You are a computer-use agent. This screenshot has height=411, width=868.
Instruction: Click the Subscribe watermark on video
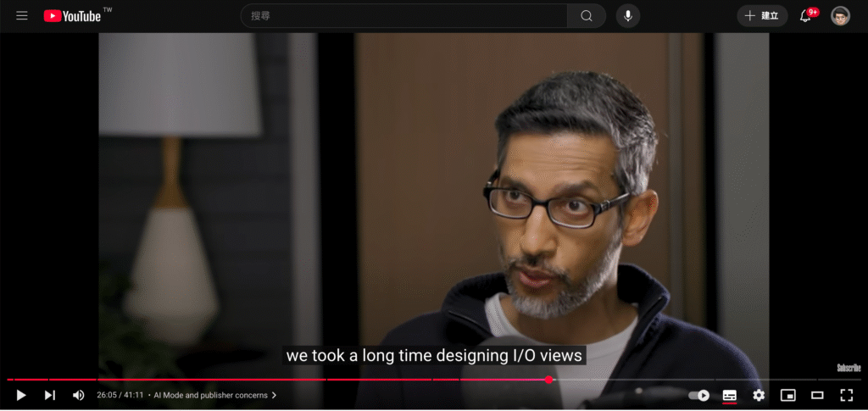tap(849, 368)
